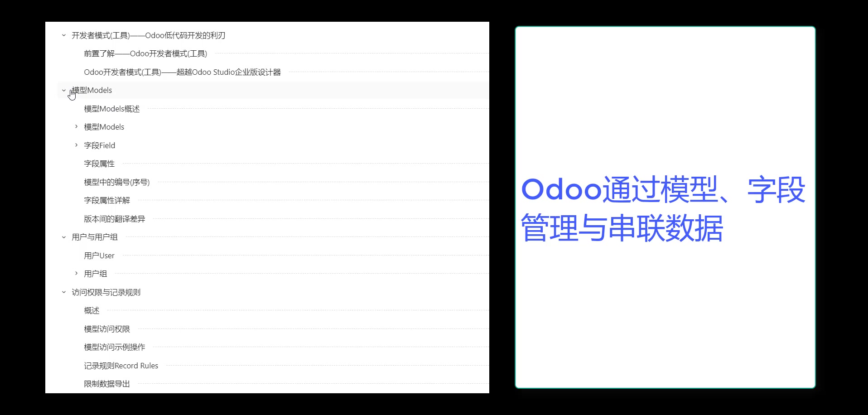Go to 字段属性详解 entry

click(x=107, y=200)
